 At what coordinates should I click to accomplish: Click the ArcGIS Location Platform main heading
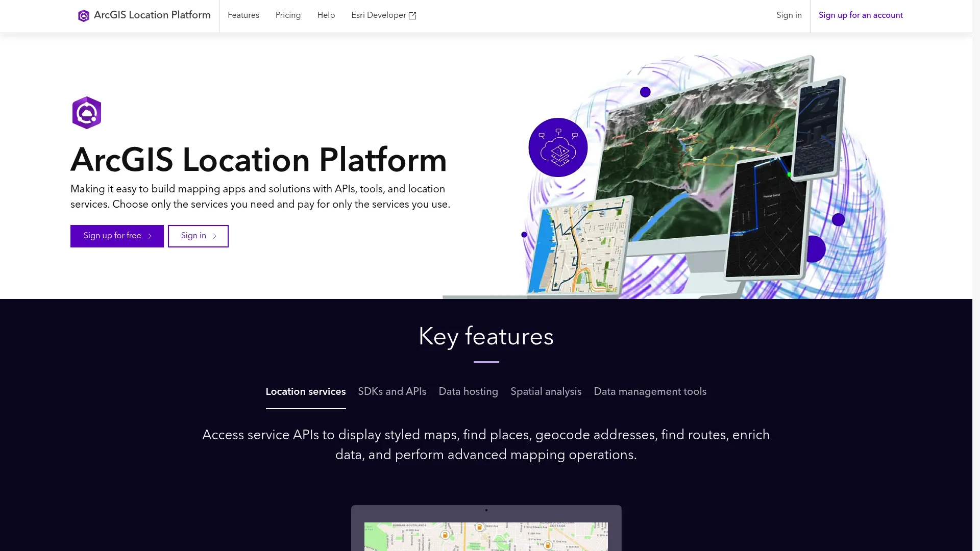(259, 160)
